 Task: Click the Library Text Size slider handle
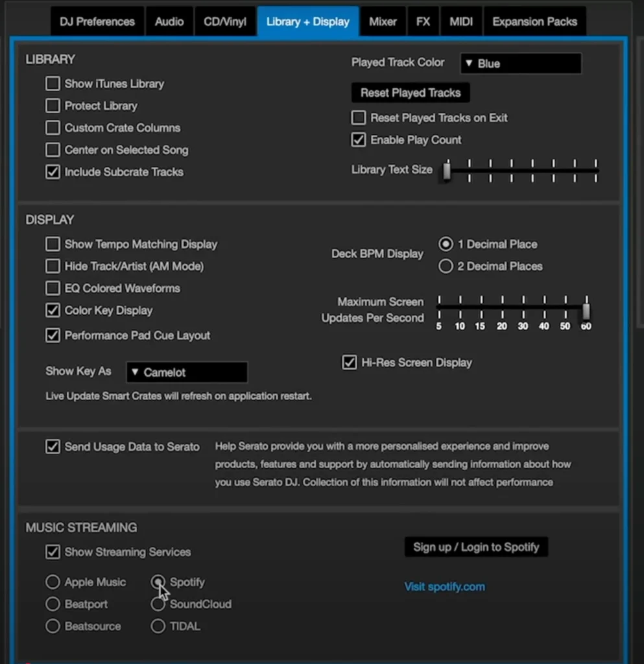[446, 171]
